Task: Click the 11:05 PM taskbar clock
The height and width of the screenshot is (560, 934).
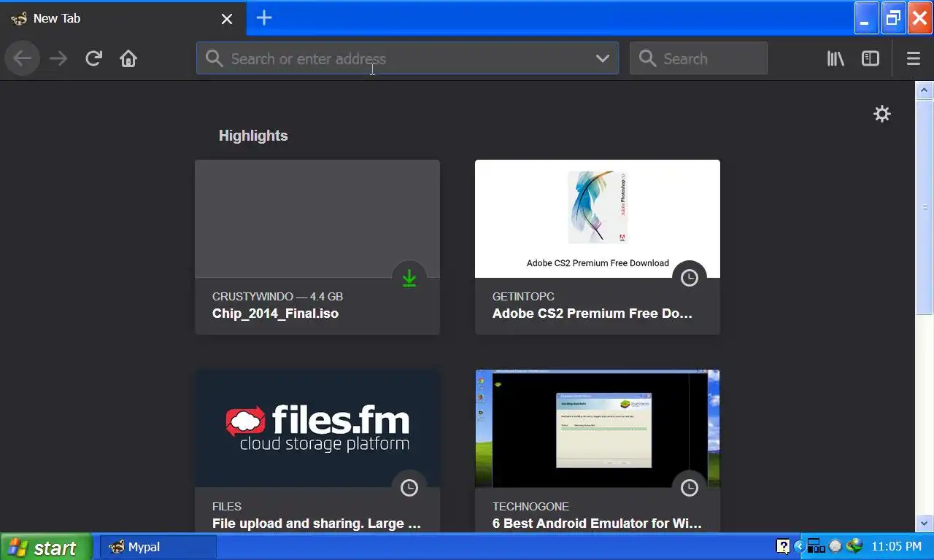Action: point(897,546)
